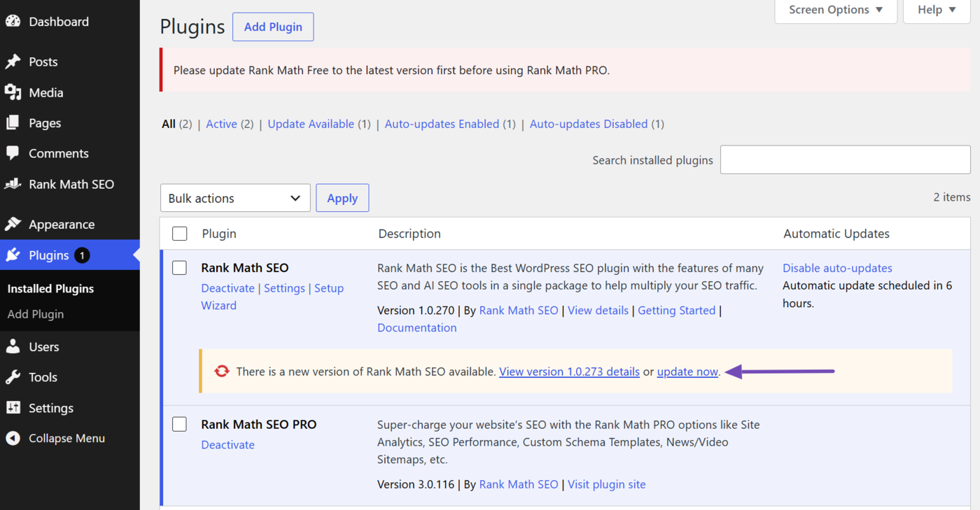The height and width of the screenshot is (510, 980).
Task: Open Comments menu item
Action: tap(59, 153)
